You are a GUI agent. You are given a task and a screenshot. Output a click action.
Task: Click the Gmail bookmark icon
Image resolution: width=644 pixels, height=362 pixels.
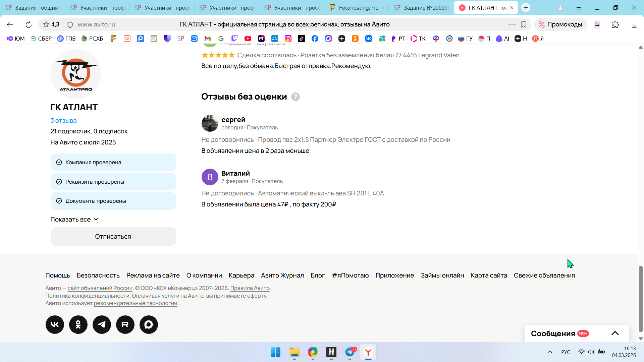click(208, 39)
